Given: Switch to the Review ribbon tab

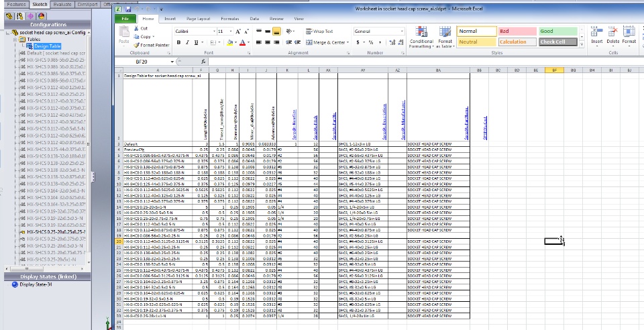Looking at the screenshot, I should tap(276, 19).
